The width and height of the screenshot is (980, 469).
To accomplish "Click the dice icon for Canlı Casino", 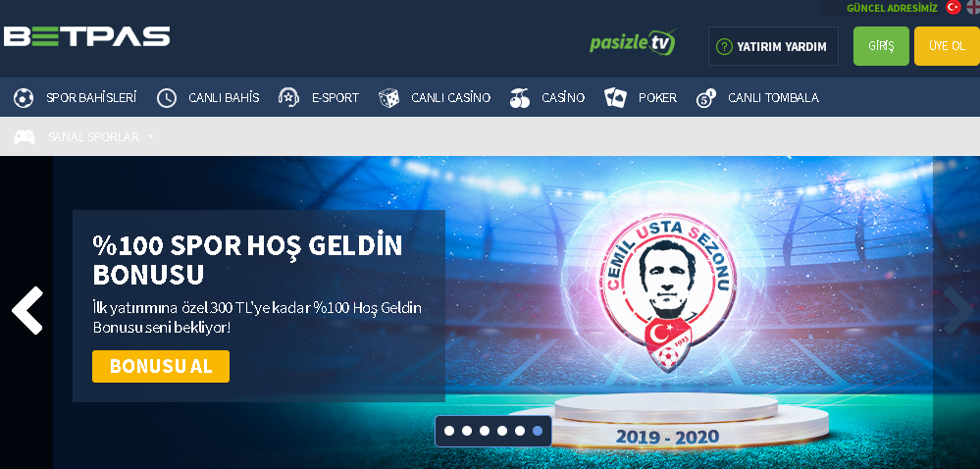I will click(x=388, y=97).
